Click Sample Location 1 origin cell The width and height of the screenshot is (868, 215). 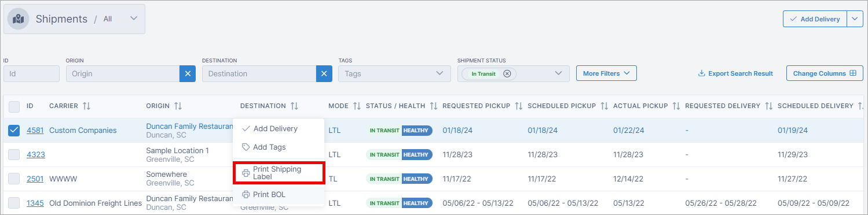pyautogui.click(x=177, y=150)
